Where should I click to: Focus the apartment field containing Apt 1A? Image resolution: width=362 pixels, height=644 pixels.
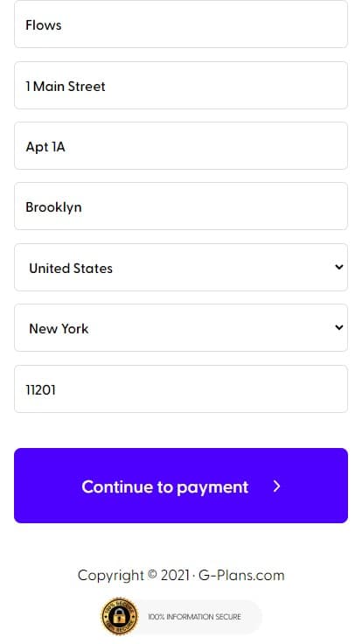click(181, 146)
